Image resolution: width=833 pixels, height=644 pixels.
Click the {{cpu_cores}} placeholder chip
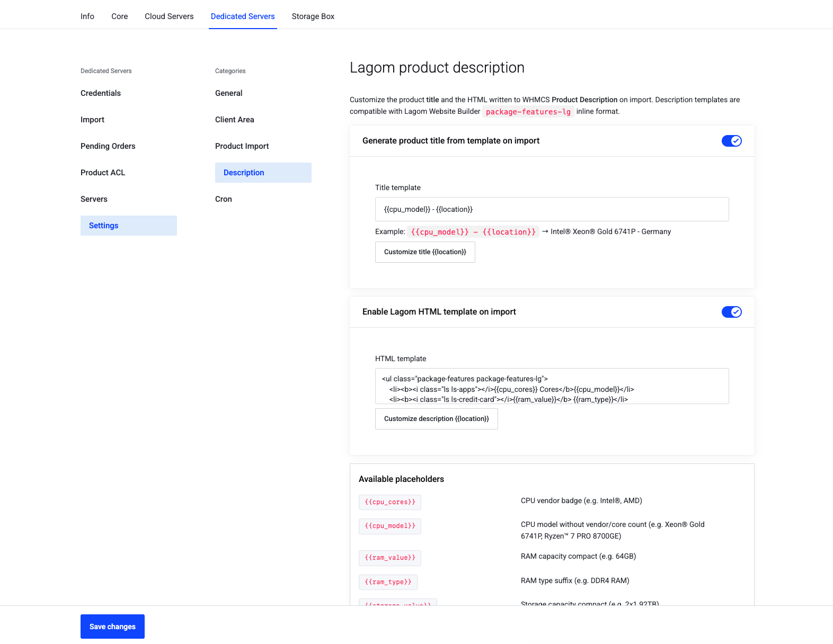point(390,502)
